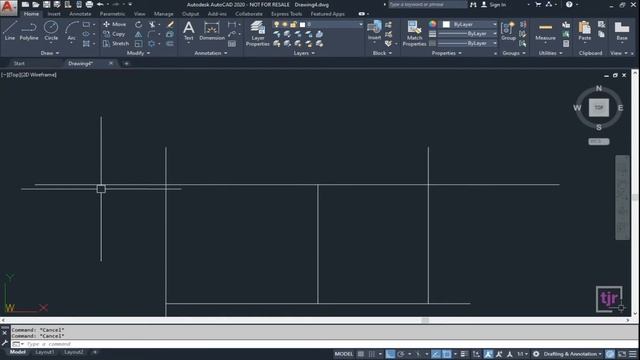Click the Undo arrow in quick access toolbar
Screen dimensions: 640x360
(100, 4)
